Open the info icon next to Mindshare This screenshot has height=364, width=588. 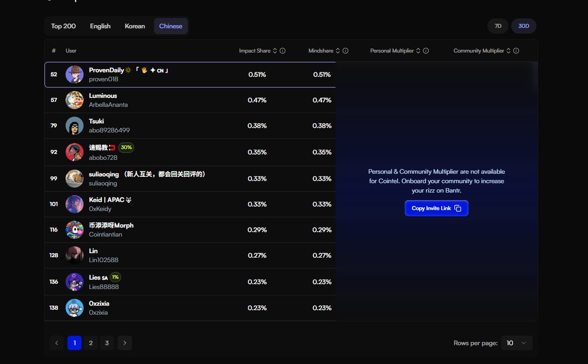pyautogui.click(x=345, y=51)
